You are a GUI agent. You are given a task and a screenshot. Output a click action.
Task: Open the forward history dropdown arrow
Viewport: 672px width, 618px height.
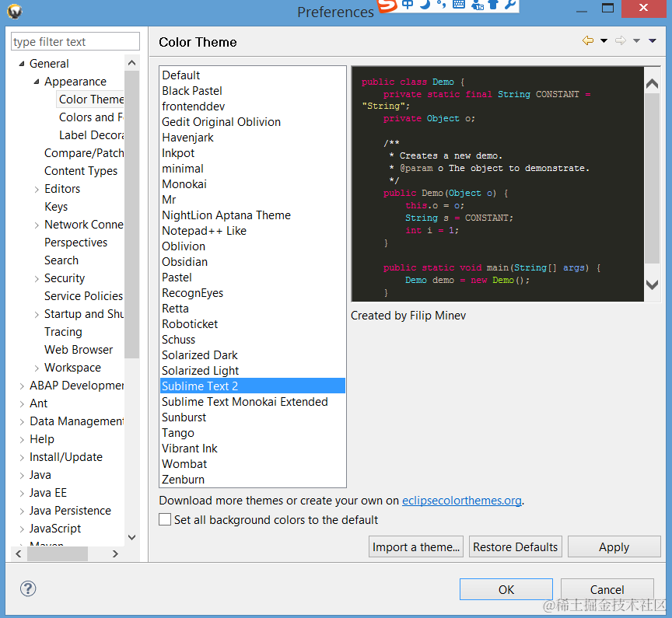click(636, 41)
